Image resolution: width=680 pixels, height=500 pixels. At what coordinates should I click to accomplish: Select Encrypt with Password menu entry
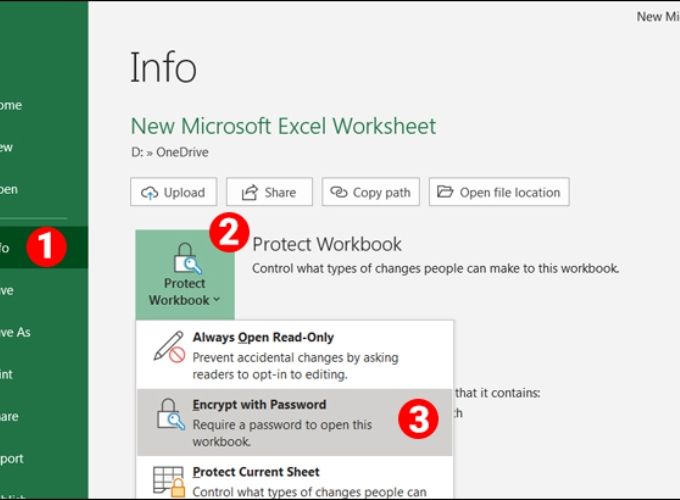pos(295,422)
